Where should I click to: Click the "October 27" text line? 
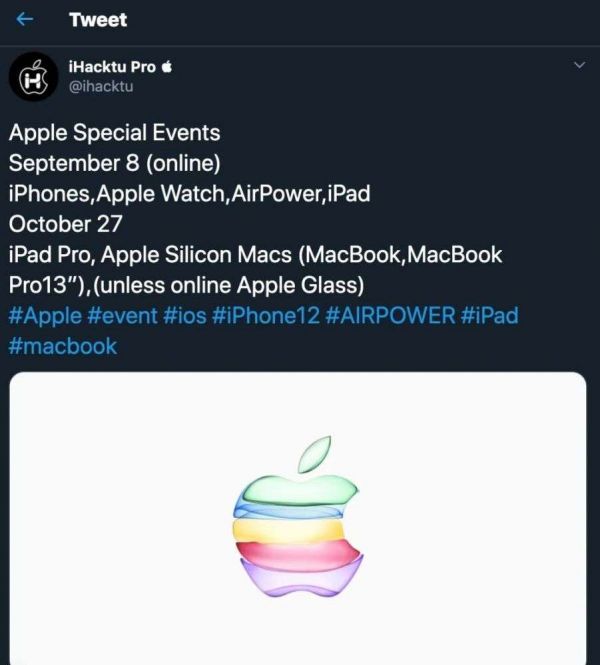[65, 224]
